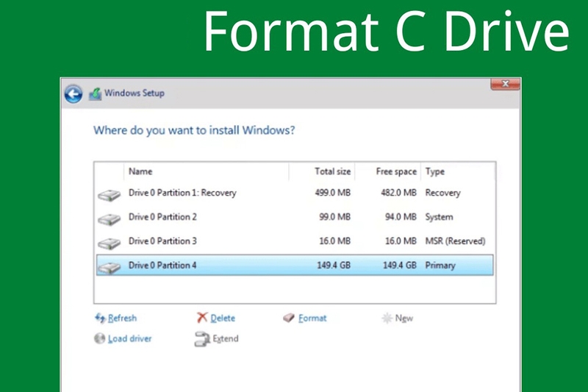Image resolution: width=588 pixels, height=392 pixels.
Task: Click the Extend link
Action: click(x=226, y=338)
